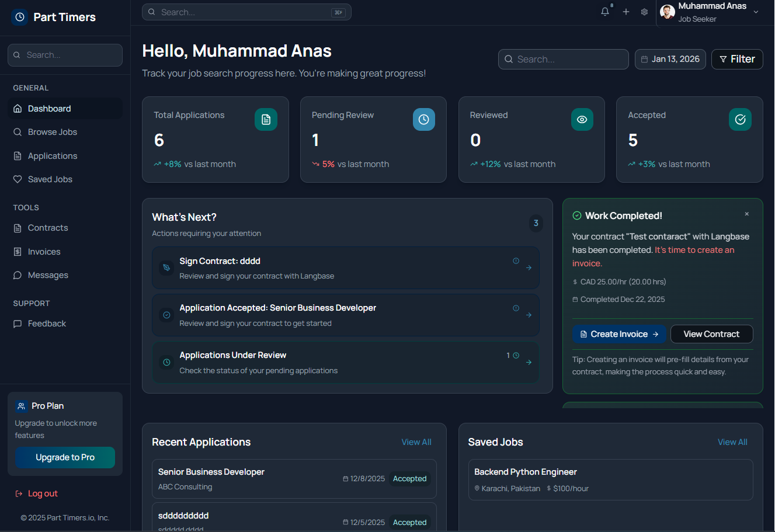Upgrade to Pro plan

[x=65, y=458]
